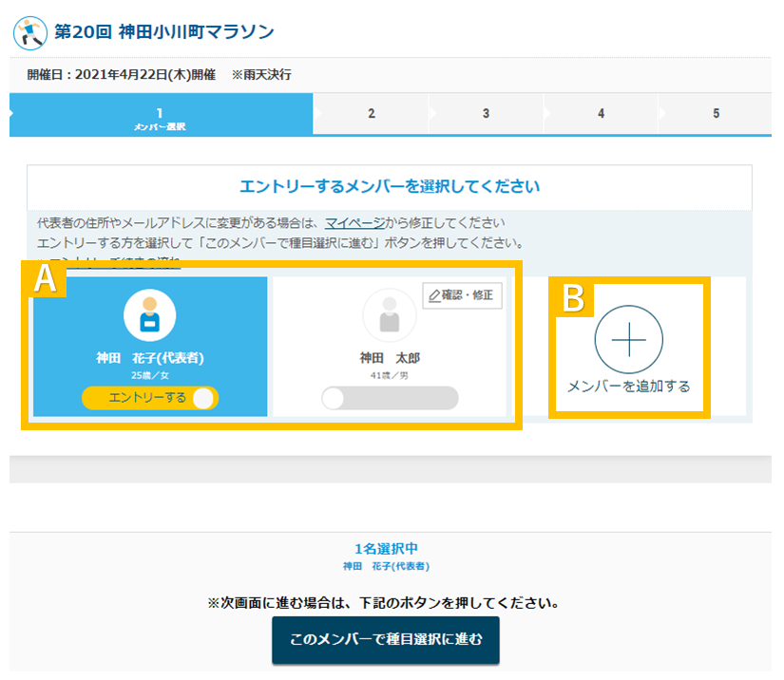The height and width of the screenshot is (680, 784).
Task: Click このメンバーで種目選択に進む button
Action: [x=386, y=640]
